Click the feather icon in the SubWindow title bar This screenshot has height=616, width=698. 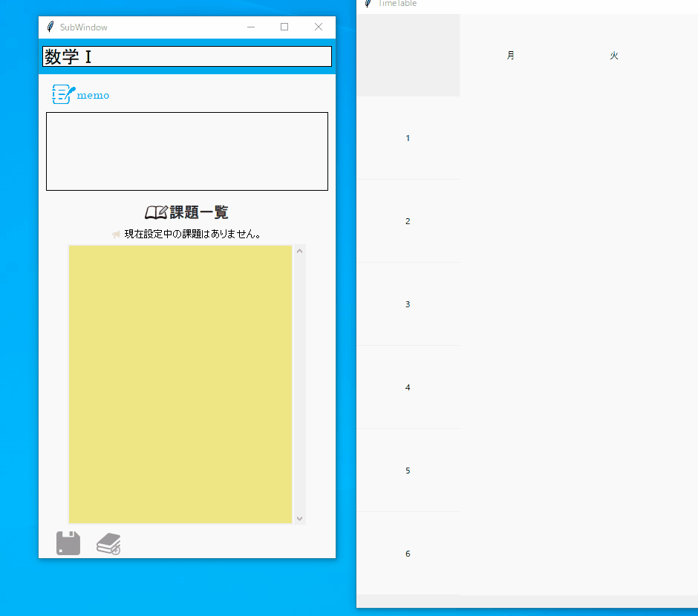point(50,27)
